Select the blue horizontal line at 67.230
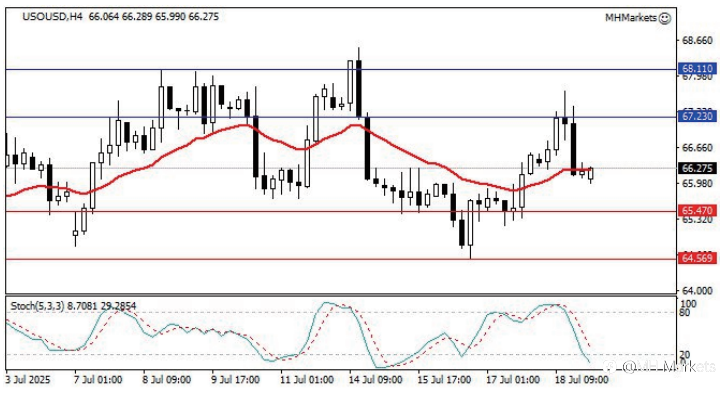 pos(341,117)
